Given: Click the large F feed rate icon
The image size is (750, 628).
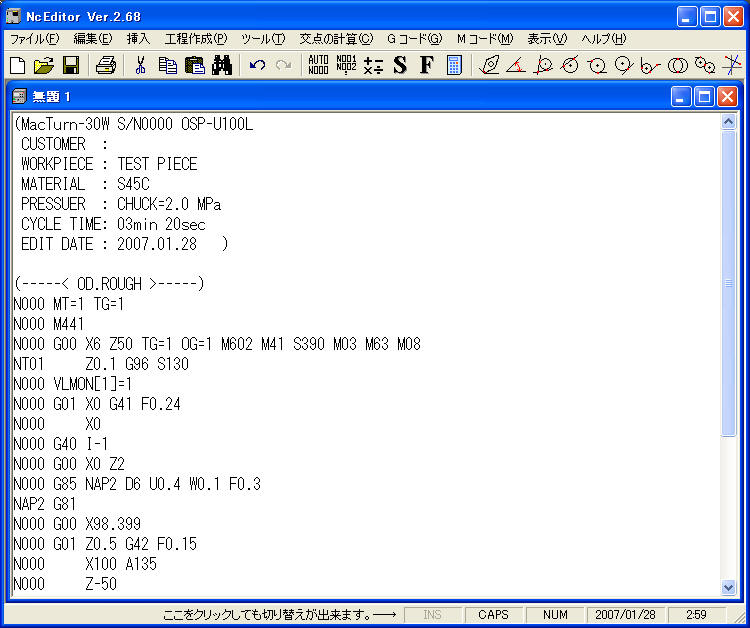Looking at the screenshot, I should point(427,65).
